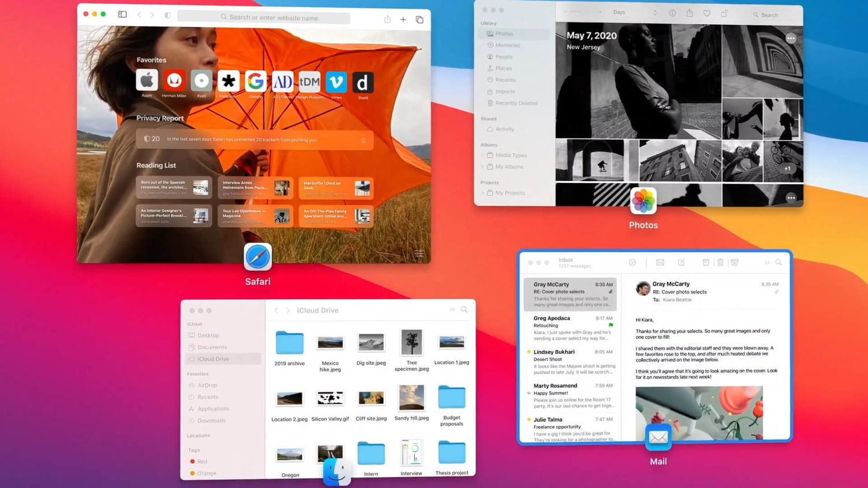Mark as junk with Mail's junk icon
The width and height of the screenshot is (868, 488).
(735, 262)
